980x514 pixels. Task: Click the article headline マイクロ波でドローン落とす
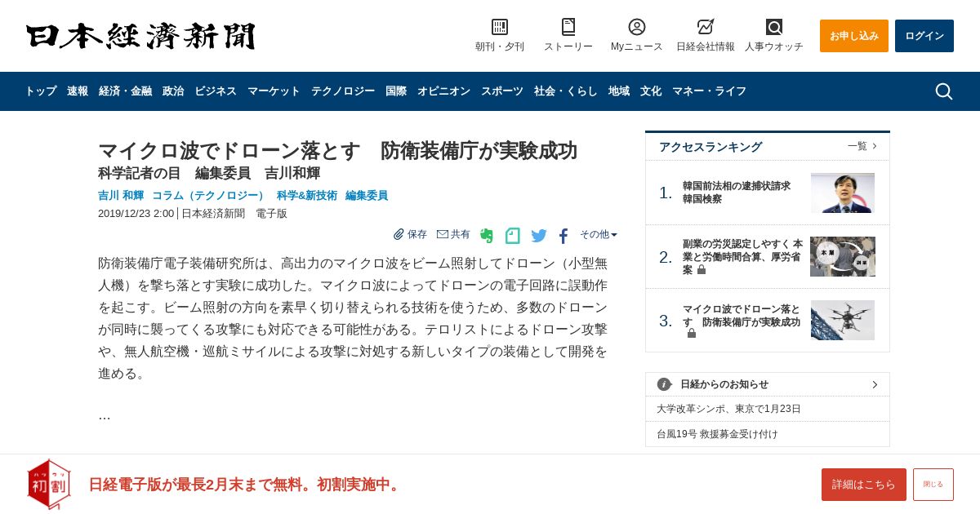click(337, 151)
